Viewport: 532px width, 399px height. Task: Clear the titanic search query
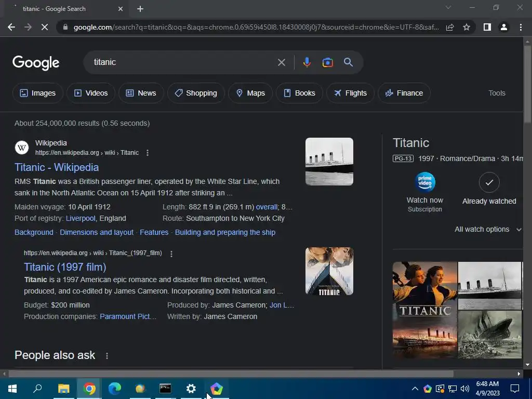pyautogui.click(x=281, y=62)
